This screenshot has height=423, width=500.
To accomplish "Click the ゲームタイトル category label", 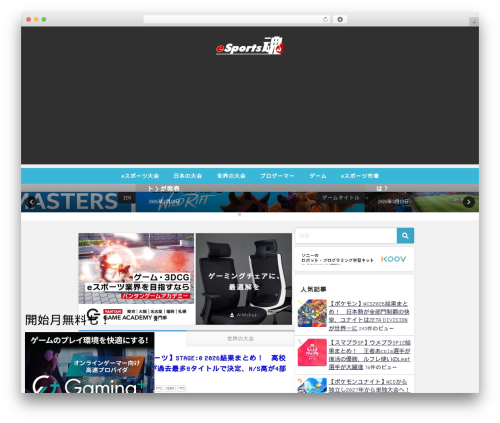I will (341, 198).
